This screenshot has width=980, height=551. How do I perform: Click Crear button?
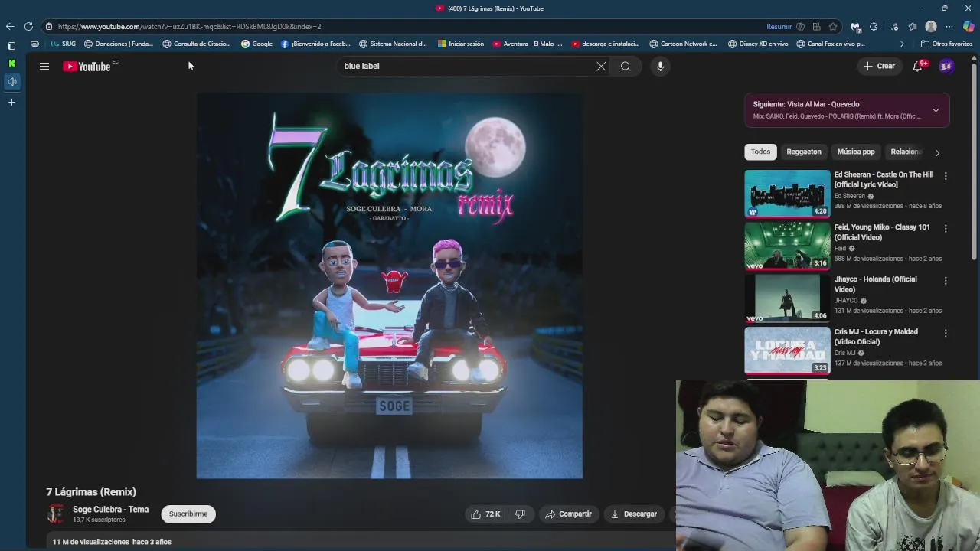[x=879, y=67]
